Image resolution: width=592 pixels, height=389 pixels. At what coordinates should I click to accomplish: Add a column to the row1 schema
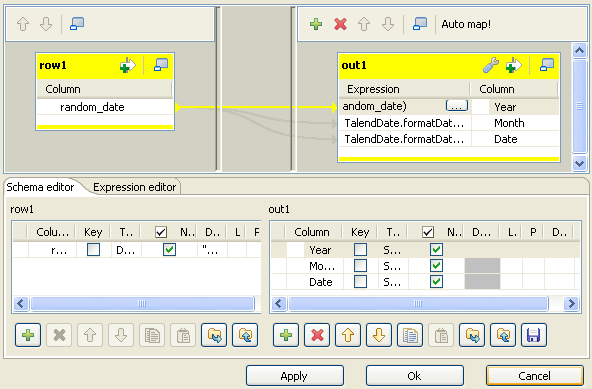click(x=28, y=335)
